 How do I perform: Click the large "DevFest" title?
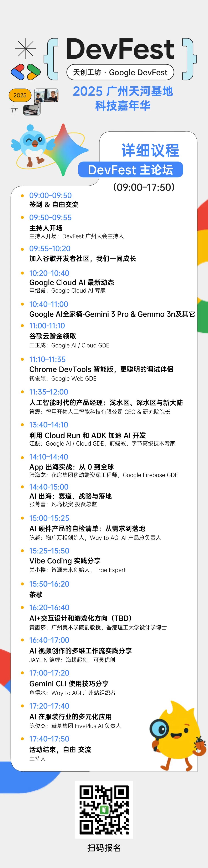point(120,49)
